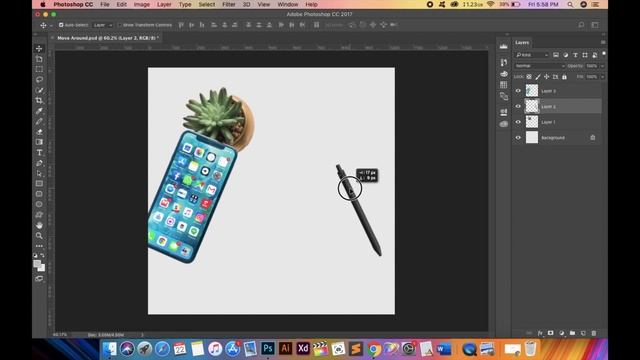Click the lock-all icon in the Layers panel
The width and height of the screenshot is (640, 360).
click(x=564, y=77)
